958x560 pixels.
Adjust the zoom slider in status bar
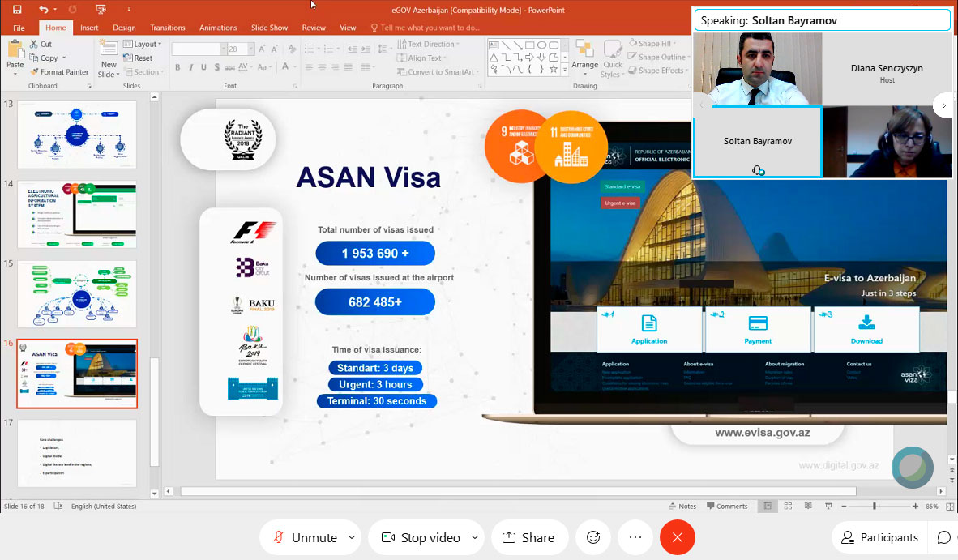click(874, 507)
